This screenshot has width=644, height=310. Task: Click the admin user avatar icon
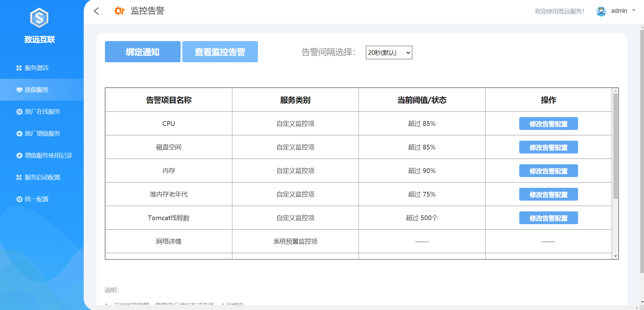pyautogui.click(x=601, y=11)
